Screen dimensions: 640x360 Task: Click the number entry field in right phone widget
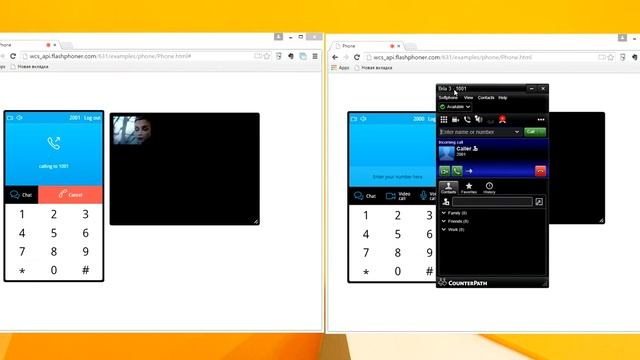[393, 177]
